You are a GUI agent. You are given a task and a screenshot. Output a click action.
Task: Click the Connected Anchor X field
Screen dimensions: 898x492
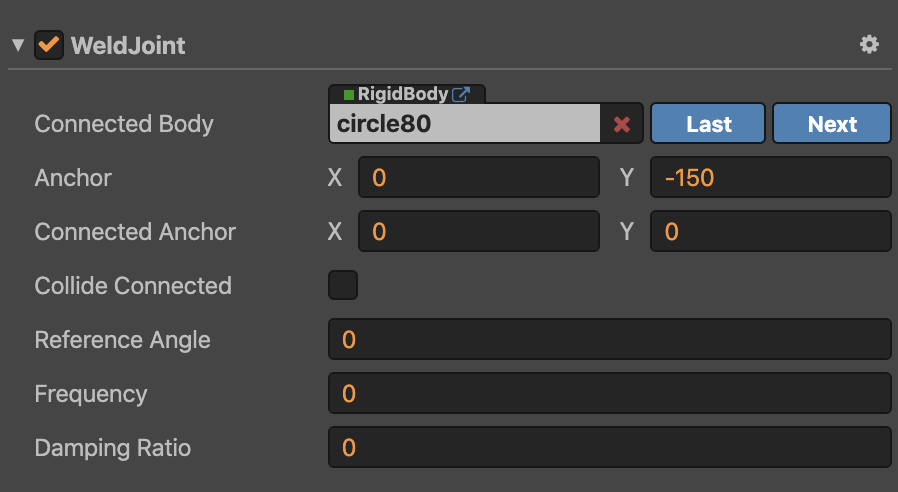[478, 232]
